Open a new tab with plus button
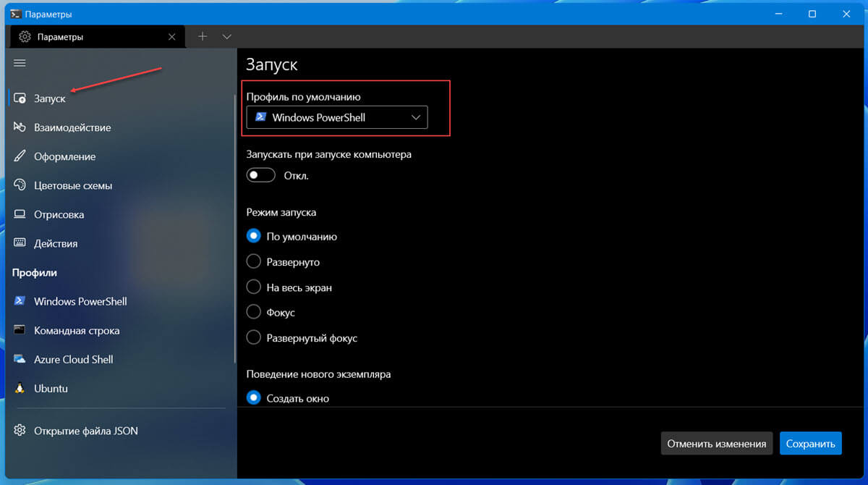Viewport: 868px width, 485px height. point(203,36)
